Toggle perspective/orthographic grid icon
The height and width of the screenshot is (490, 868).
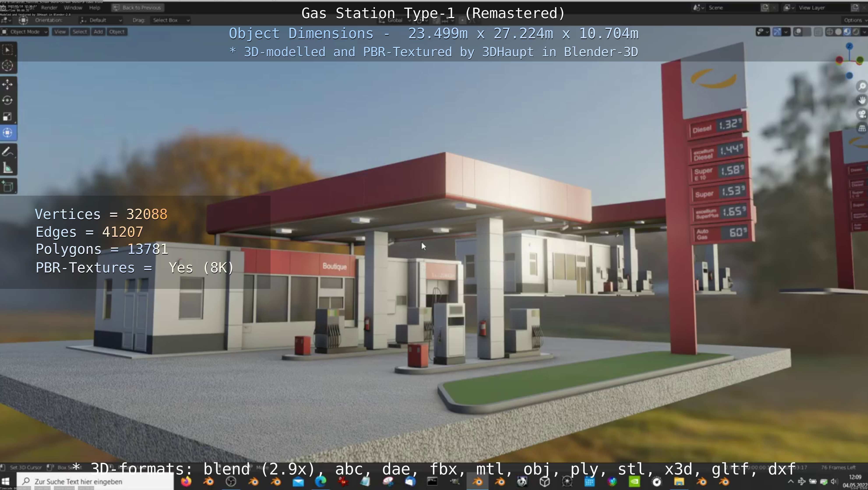(x=862, y=128)
